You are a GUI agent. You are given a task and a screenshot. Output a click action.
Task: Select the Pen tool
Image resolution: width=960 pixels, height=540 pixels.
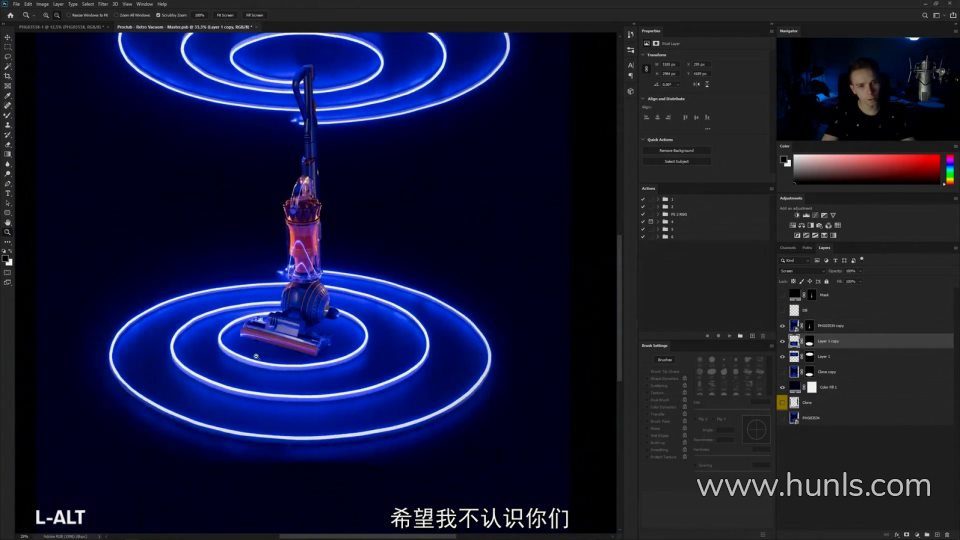(x=8, y=184)
